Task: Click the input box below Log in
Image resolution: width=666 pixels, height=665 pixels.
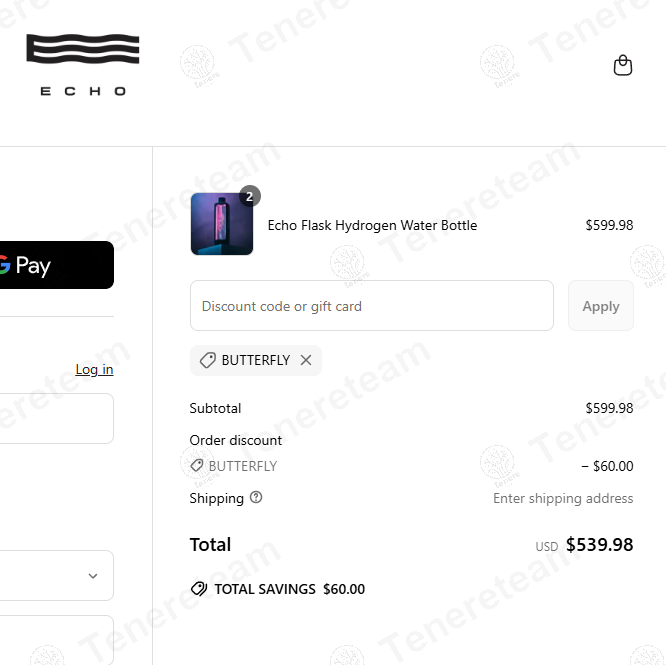Action: (x=56, y=418)
